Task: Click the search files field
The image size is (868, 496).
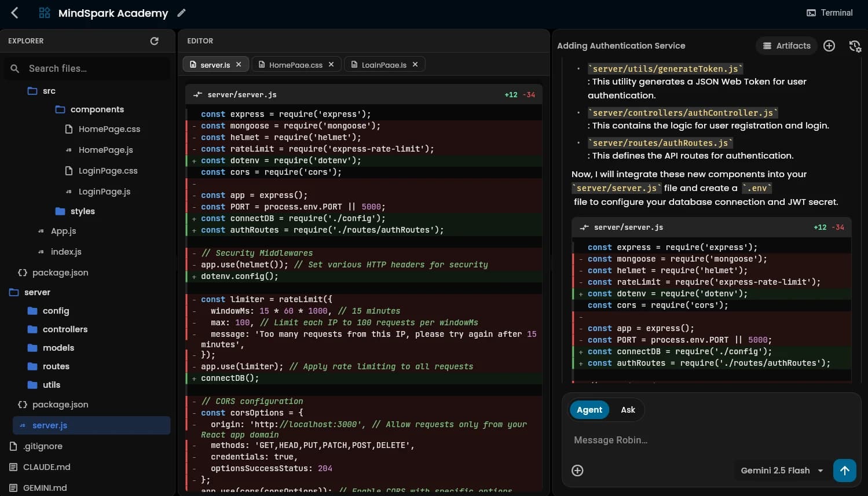Action: [87, 68]
